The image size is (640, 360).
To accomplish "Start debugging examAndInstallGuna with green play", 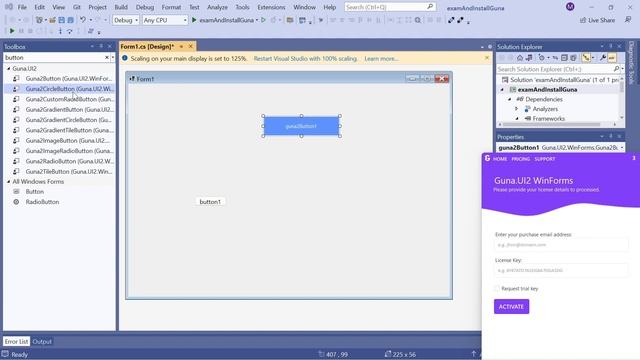I will 194,20.
